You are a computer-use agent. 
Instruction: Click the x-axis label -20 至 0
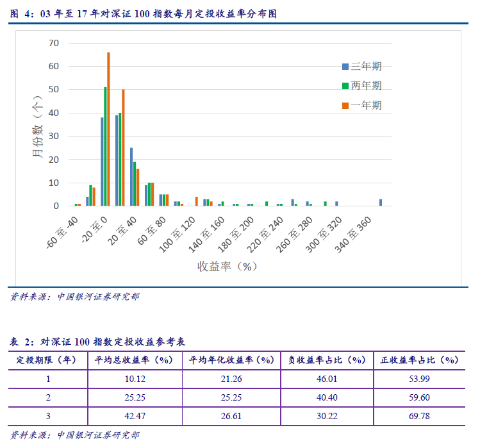coord(94,229)
